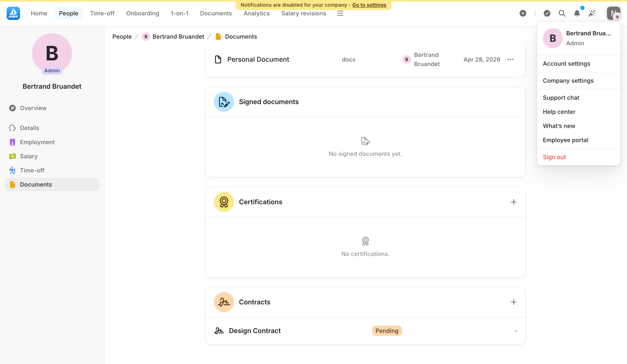The height and width of the screenshot is (364, 627).
Task: Click the Signed documents section icon
Action: pos(224,102)
